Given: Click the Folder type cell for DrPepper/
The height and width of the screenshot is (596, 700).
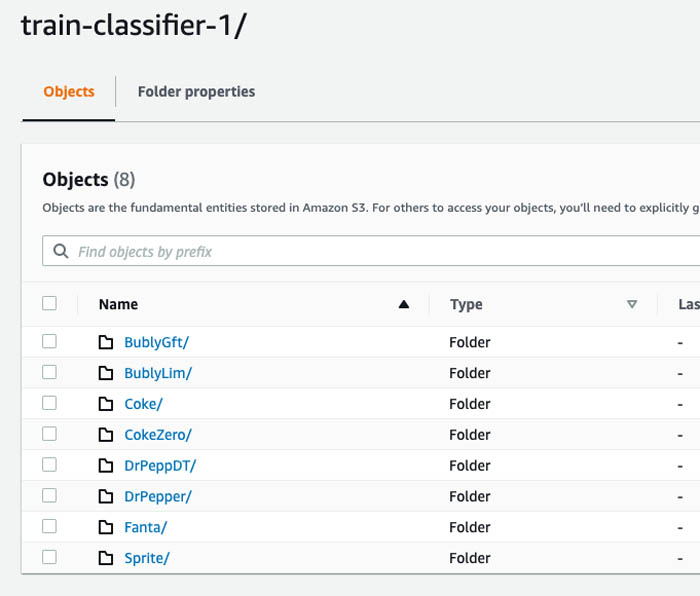Looking at the screenshot, I should click(x=470, y=496).
